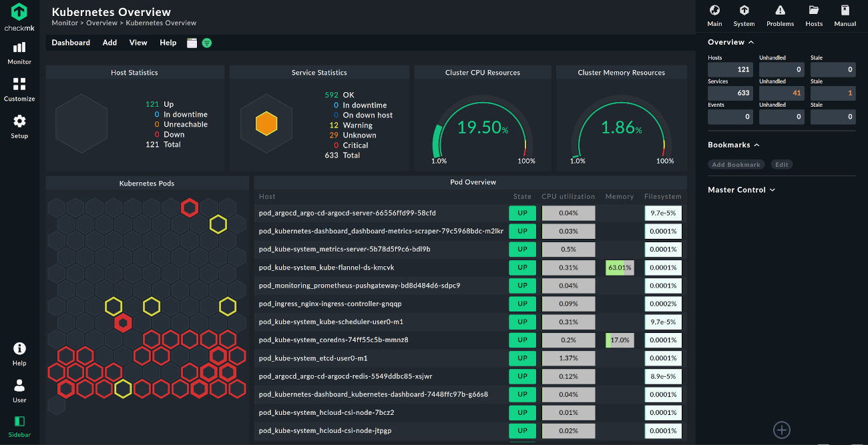The height and width of the screenshot is (445, 868).
Task: Sort by the CPU utilization column header
Action: click(568, 197)
